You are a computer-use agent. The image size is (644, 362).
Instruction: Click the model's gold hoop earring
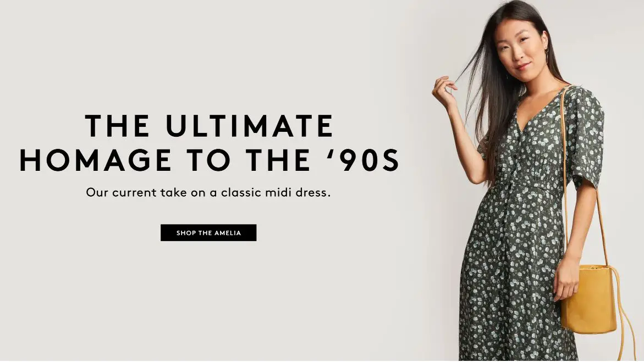coord(547,51)
